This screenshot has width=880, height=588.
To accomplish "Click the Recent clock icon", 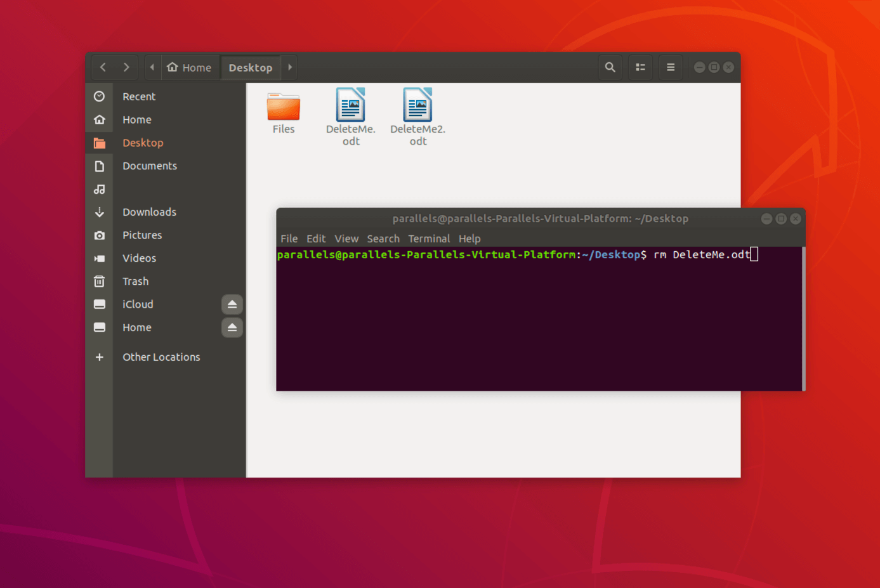I will coord(100,96).
